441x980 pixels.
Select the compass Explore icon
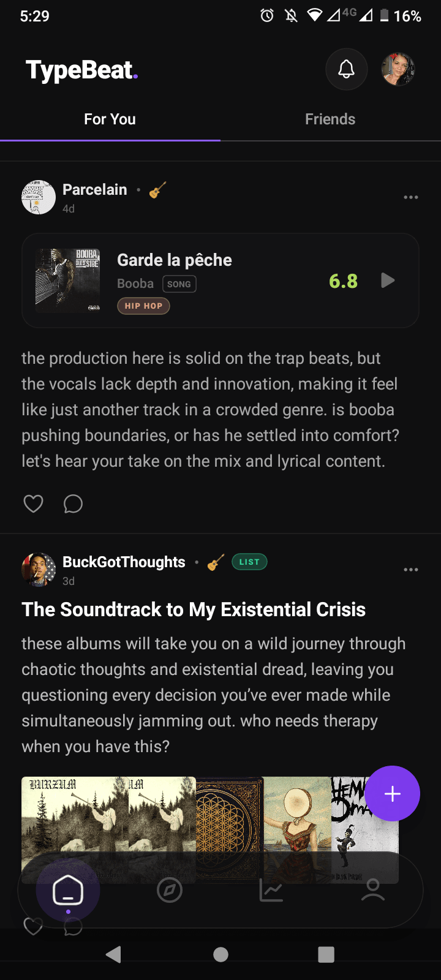pos(170,891)
